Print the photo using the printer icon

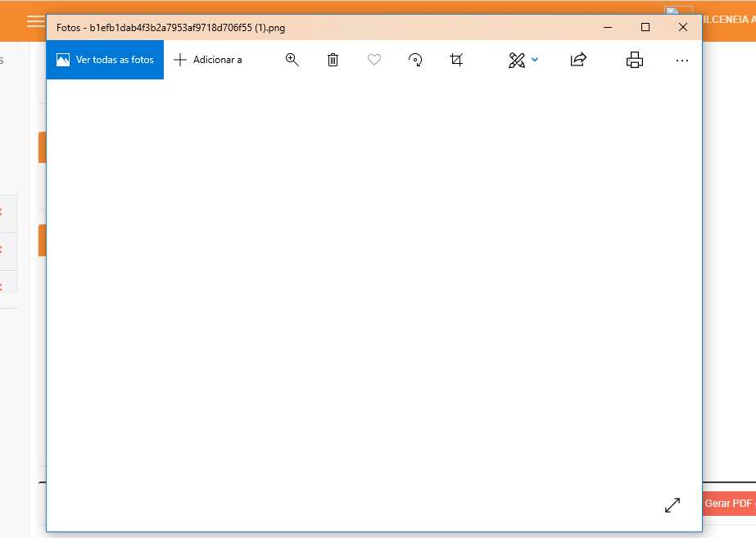pyautogui.click(x=634, y=60)
